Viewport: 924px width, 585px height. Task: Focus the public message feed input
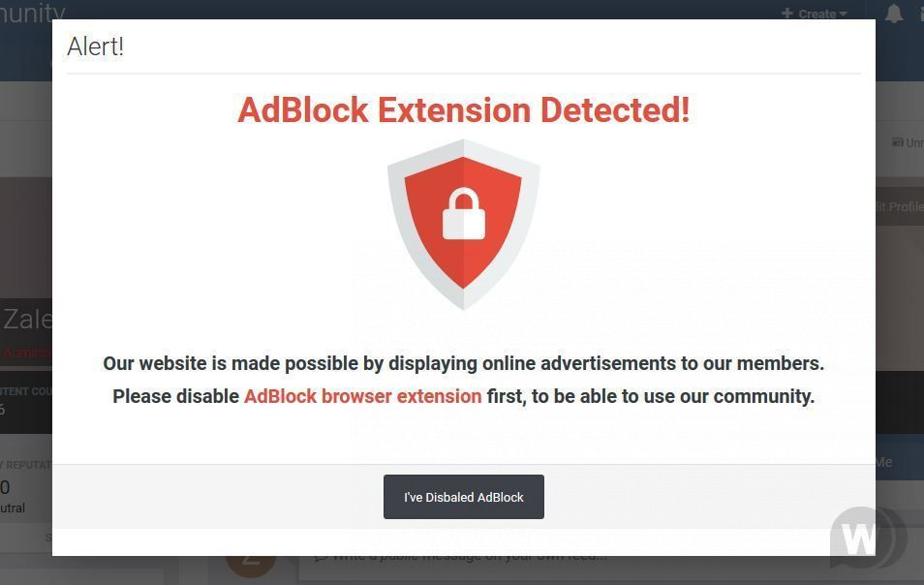465,556
